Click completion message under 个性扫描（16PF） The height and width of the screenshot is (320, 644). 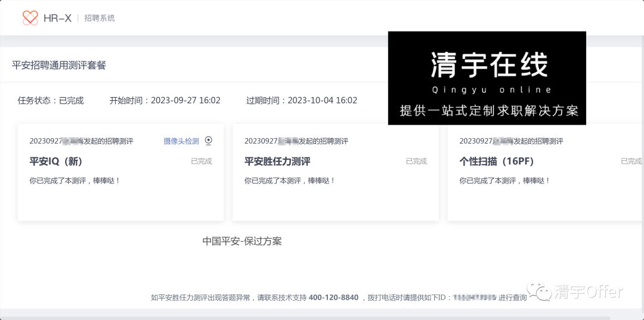tap(505, 181)
